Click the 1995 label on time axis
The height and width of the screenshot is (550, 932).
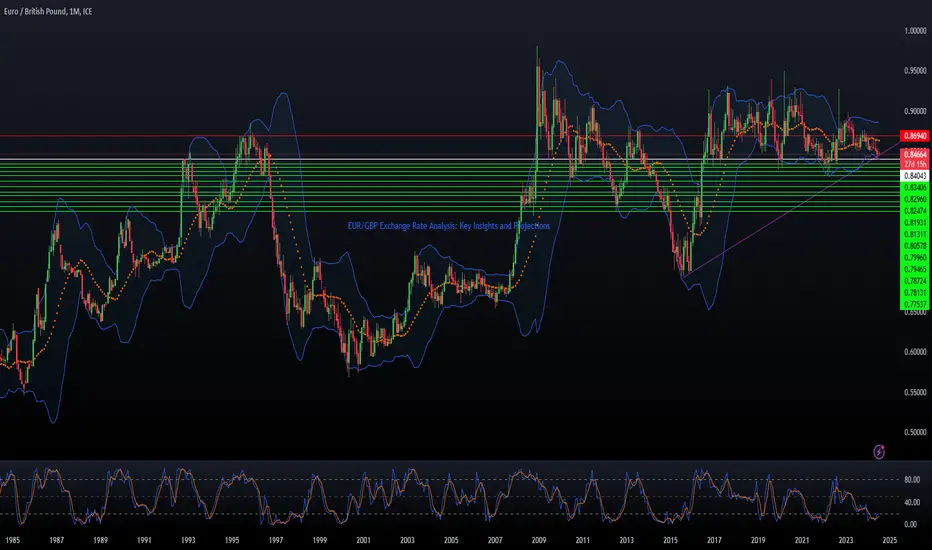(232, 540)
